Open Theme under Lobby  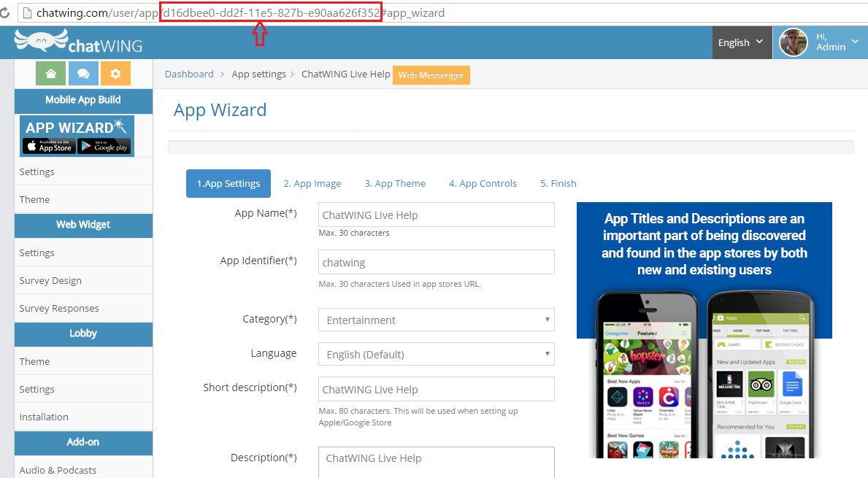coord(83,361)
